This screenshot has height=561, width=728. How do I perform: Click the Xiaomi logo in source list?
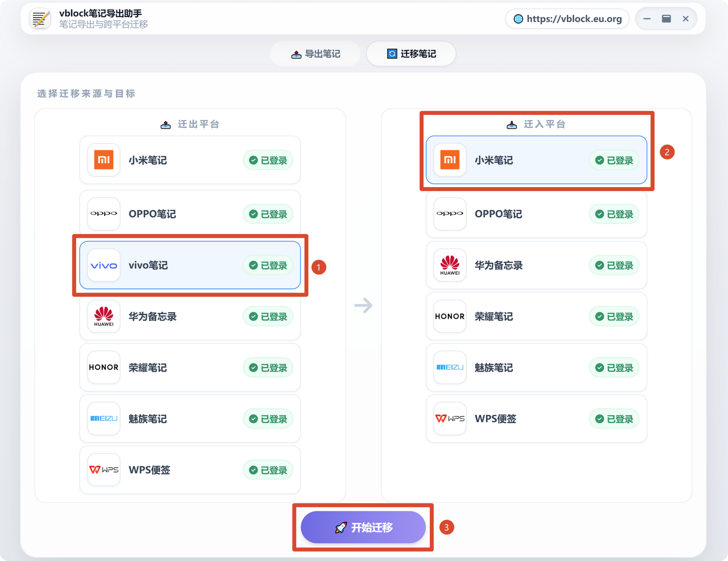(x=104, y=160)
